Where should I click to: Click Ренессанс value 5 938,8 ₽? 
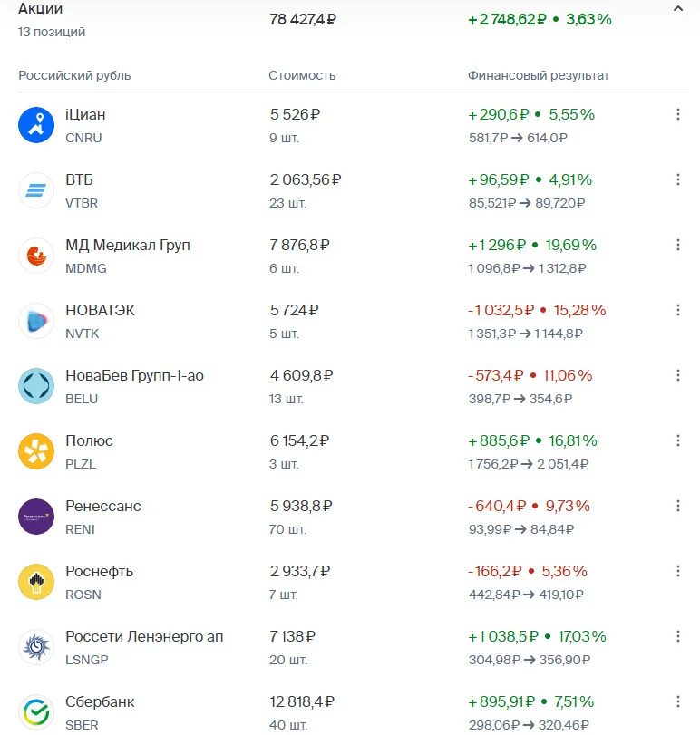(300, 506)
